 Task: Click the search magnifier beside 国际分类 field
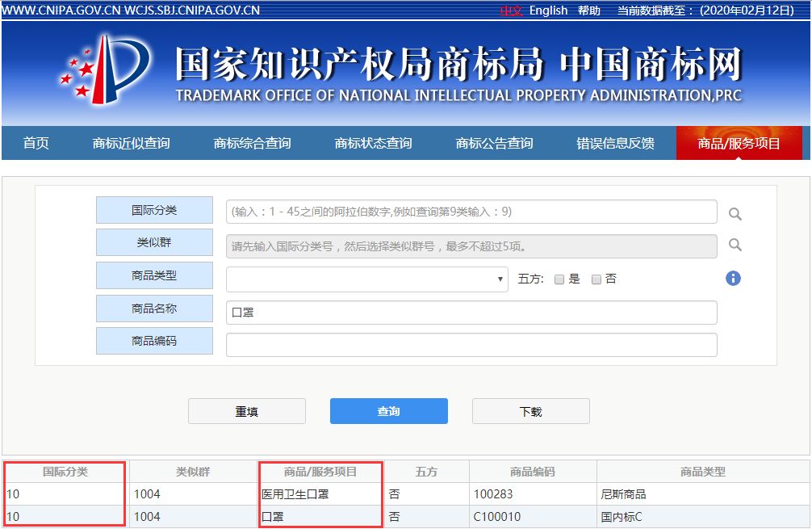coord(734,212)
